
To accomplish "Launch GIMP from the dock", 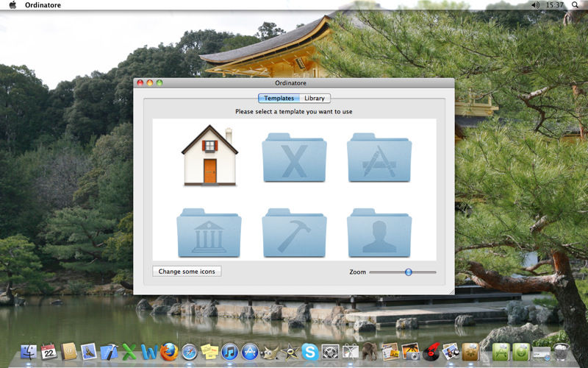I will point(270,352).
